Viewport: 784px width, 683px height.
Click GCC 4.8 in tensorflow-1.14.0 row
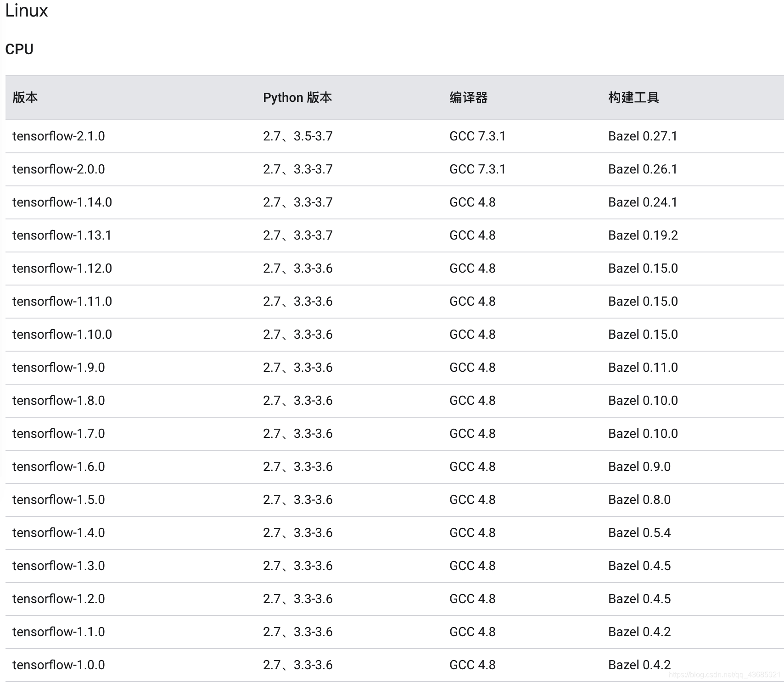[x=472, y=202]
